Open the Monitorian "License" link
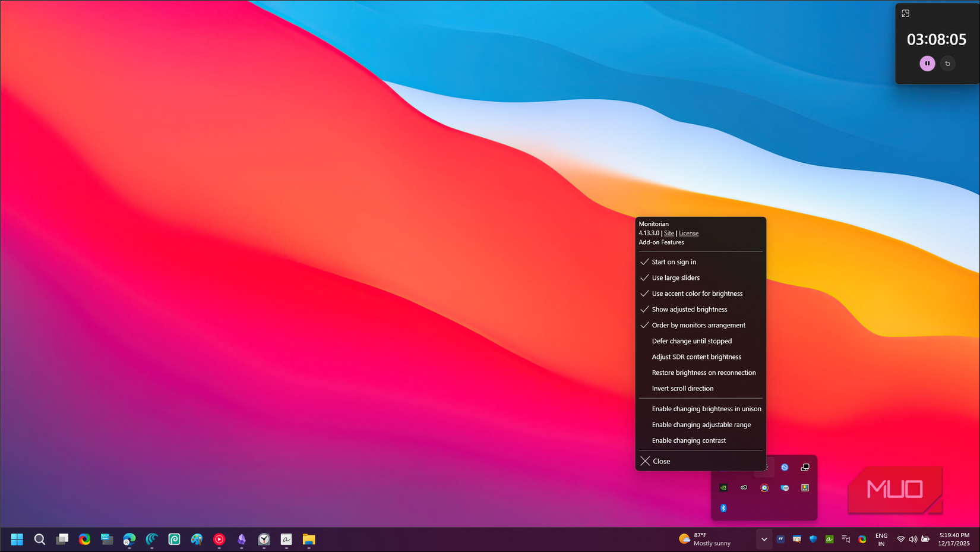980x552 pixels. coord(688,233)
